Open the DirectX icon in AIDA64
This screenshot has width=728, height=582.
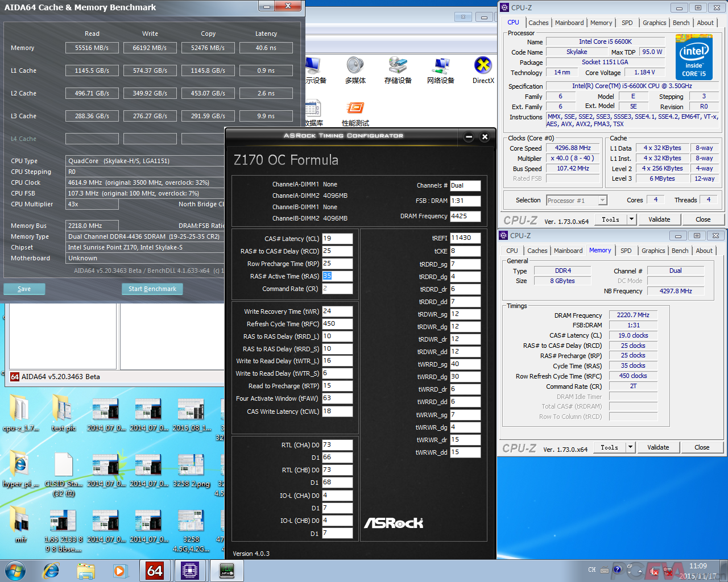(x=483, y=70)
